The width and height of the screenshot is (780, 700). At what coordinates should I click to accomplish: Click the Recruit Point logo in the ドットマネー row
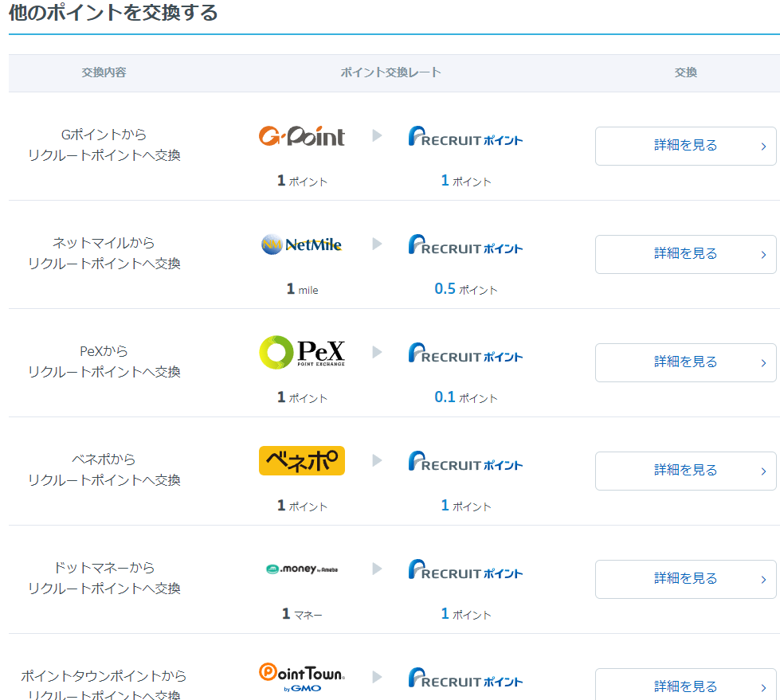pos(465,569)
